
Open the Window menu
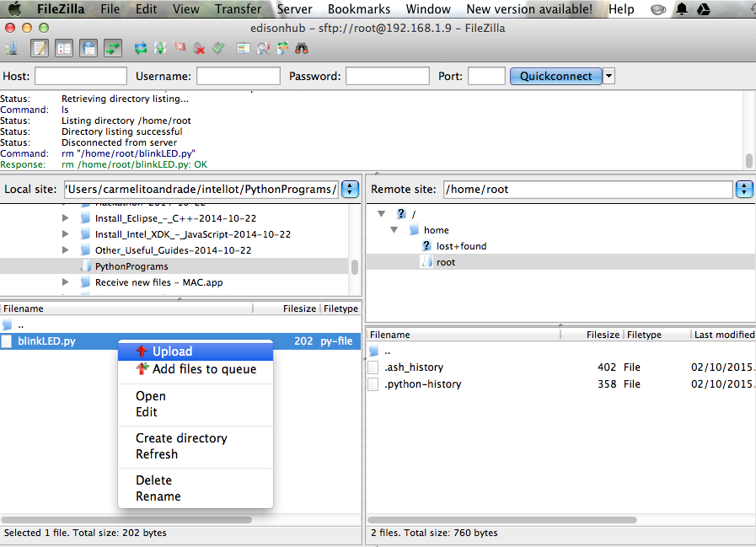pyautogui.click(x=428, y=9)
